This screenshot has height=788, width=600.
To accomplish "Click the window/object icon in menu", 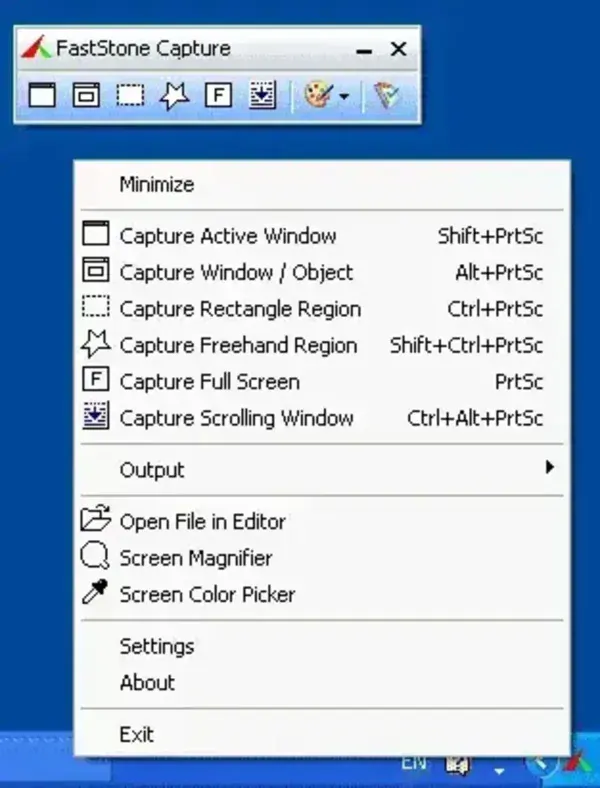I will coord(95,269).
